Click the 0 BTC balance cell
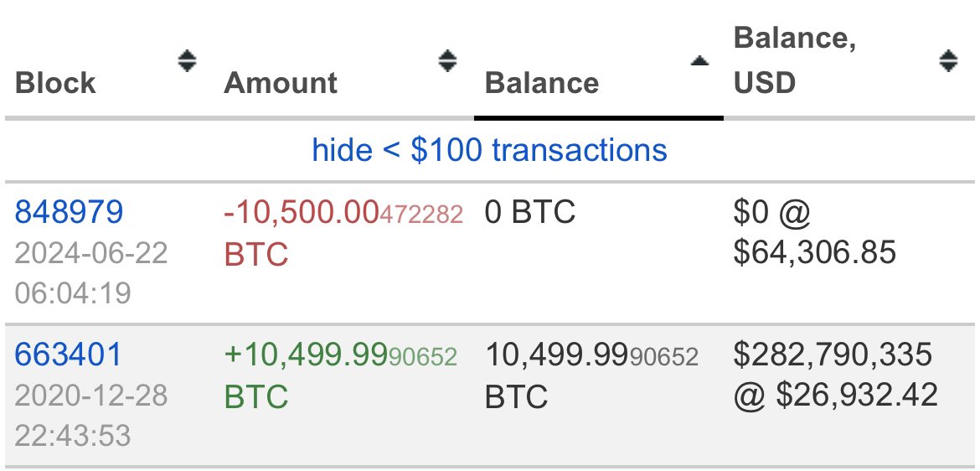This screenshot has width=980, height=471. click(x=530, y=213)
